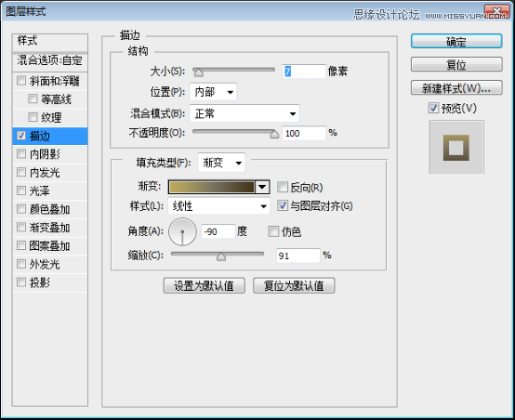
Task: Click the 缩放(C) scale slider handle
Action: point(221,256)
